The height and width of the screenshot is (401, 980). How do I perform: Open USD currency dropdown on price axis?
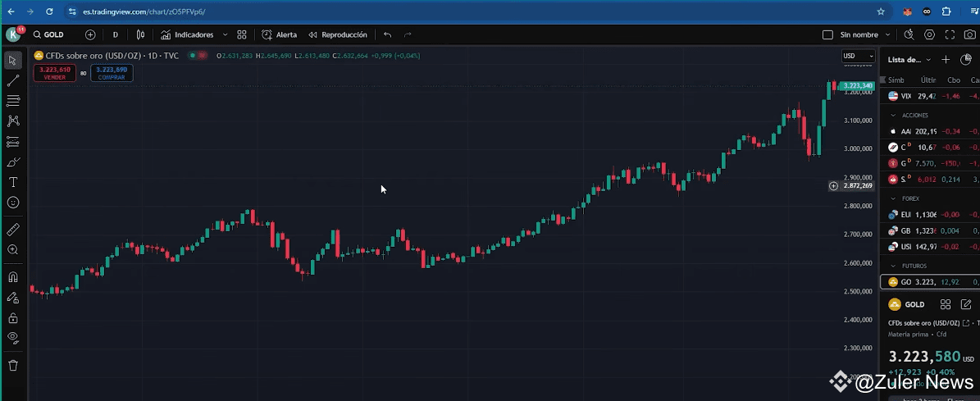pos(858,57)
